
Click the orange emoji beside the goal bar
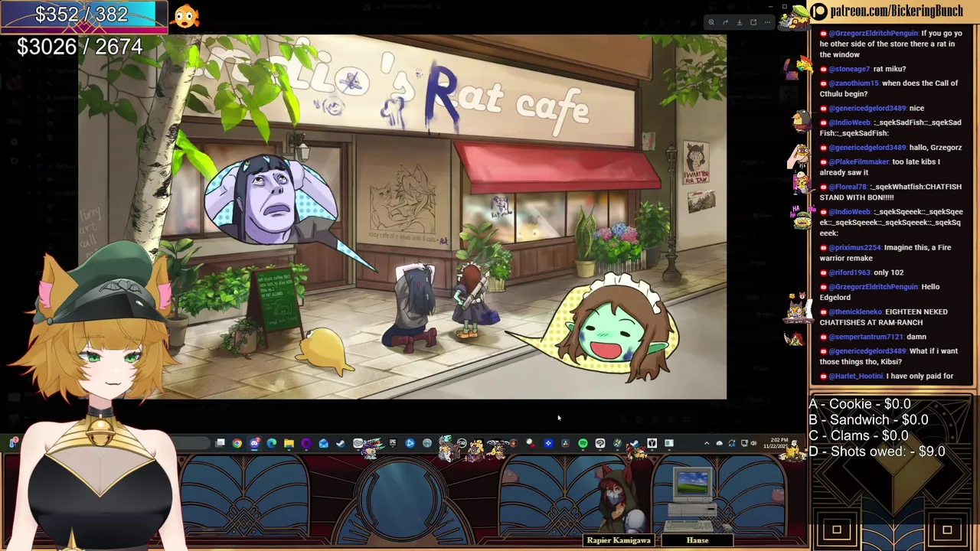(x=186, y=16)
